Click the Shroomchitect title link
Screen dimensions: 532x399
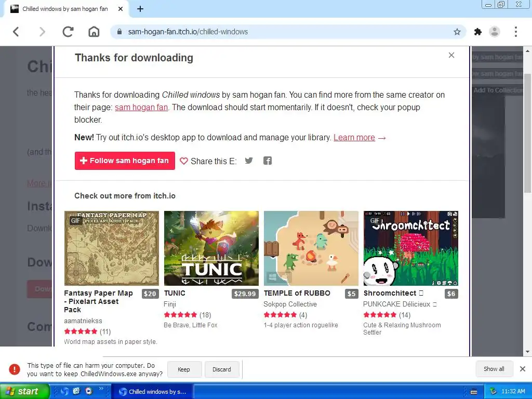coord(393,293)
